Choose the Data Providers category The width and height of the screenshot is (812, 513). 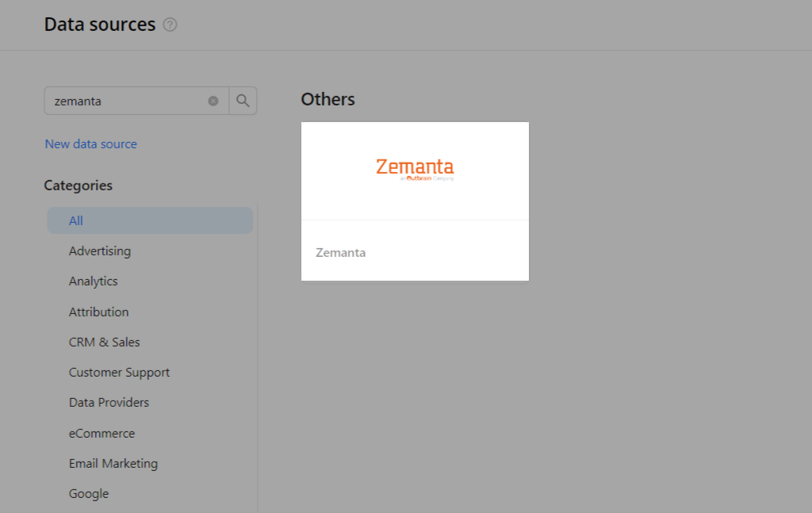[109, 402]
